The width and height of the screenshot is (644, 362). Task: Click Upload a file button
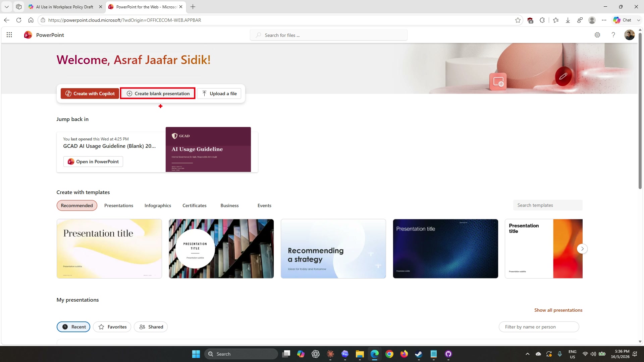(219, 94)
